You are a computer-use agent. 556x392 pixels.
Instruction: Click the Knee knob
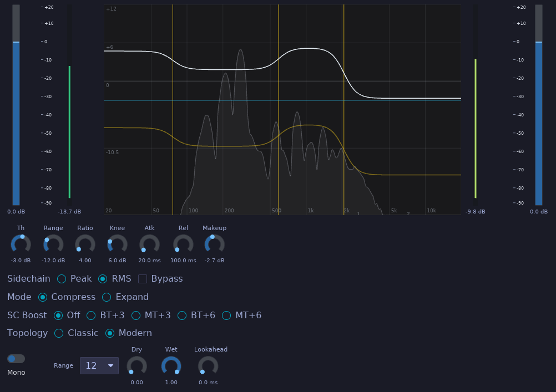tap(118, 244)
